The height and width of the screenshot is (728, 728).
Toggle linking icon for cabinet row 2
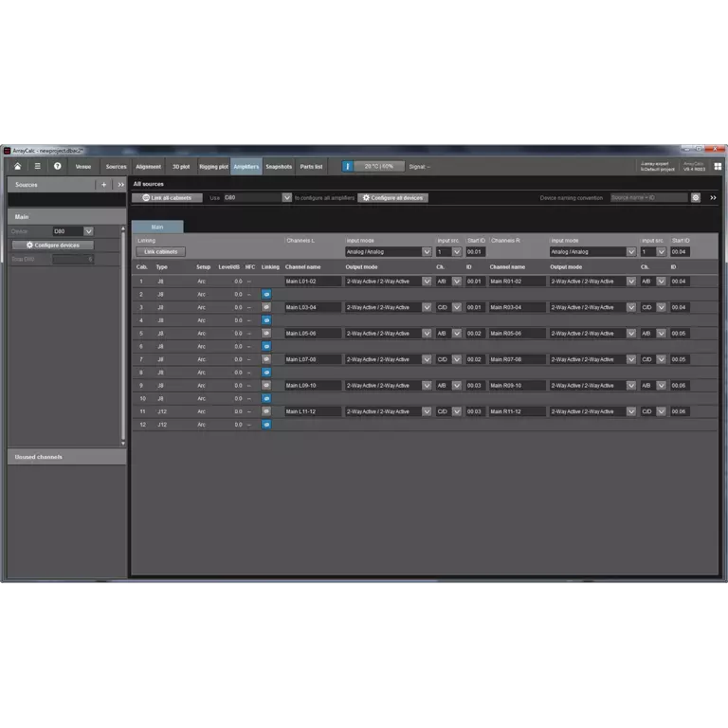[x=266, y=295]
